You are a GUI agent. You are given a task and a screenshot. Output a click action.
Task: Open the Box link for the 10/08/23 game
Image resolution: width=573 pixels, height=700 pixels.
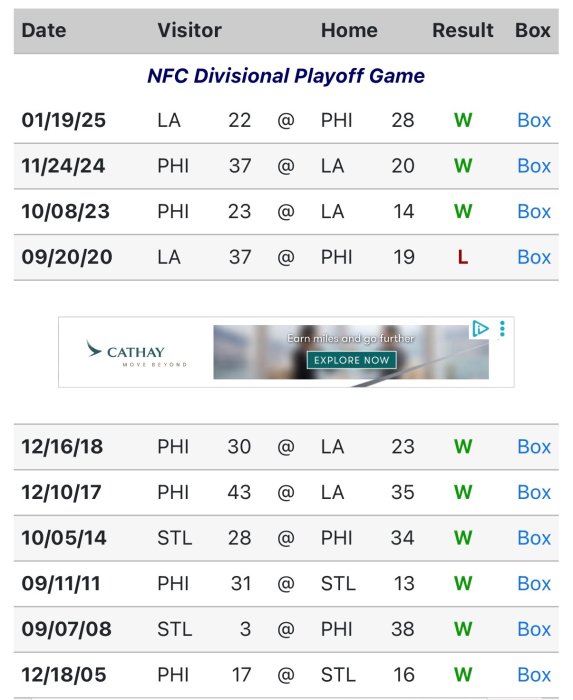[x=534, y=211]
